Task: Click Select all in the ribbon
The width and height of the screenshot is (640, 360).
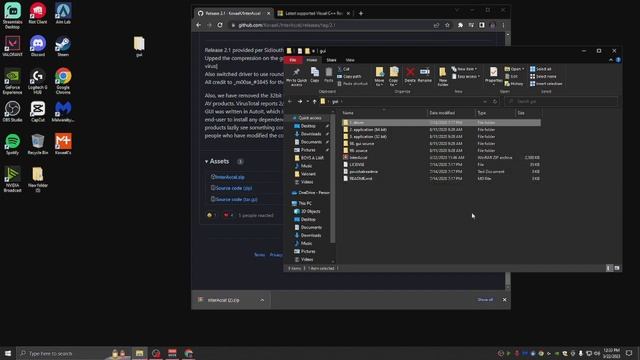Action: pos(540,69)
